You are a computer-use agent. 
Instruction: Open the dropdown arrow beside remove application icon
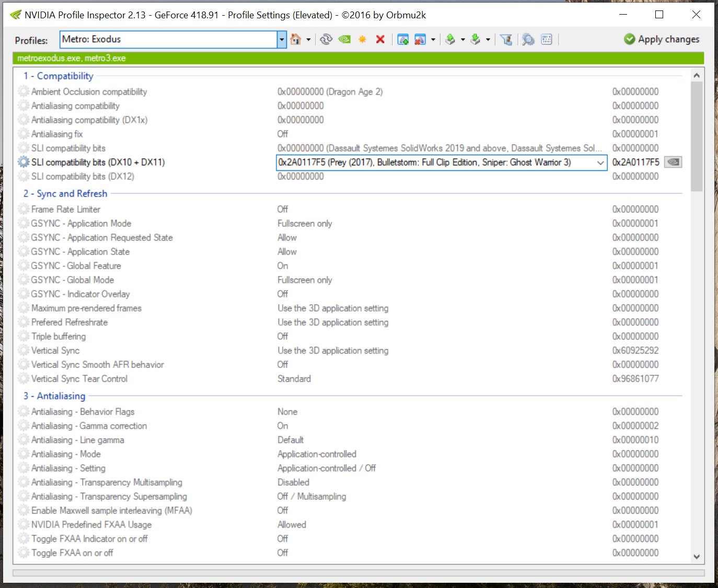coord(433,40)
